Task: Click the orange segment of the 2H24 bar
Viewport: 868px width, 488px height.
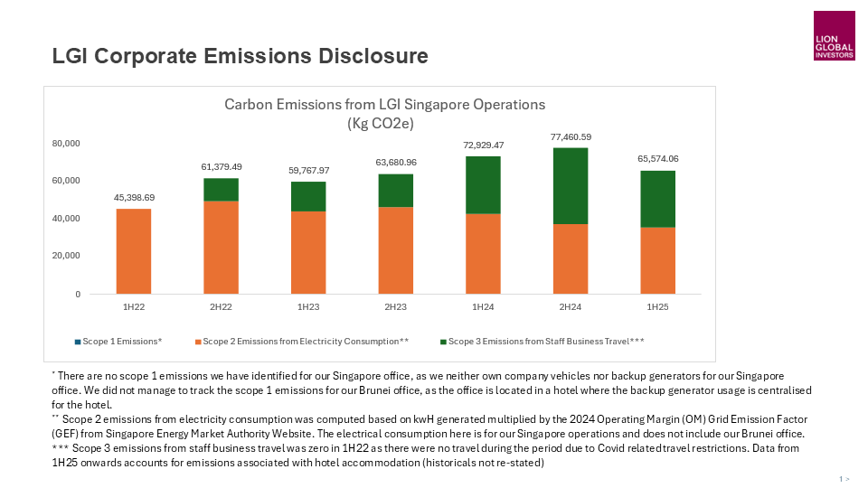Action: click(571, 259)
